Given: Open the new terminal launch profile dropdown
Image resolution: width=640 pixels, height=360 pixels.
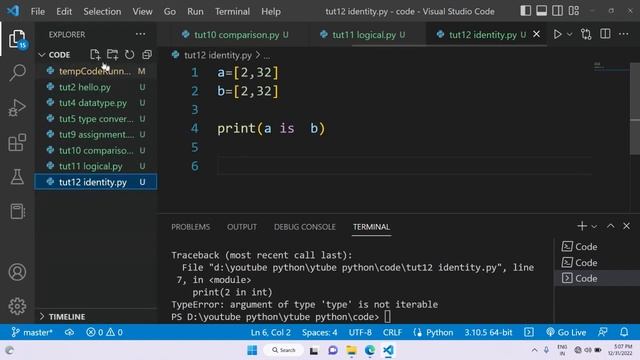Looking at the screenshot, I should click(594, 226).
